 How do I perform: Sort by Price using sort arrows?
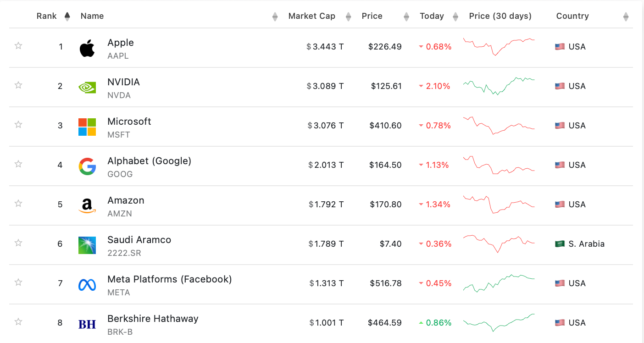[x=406, y=17]
